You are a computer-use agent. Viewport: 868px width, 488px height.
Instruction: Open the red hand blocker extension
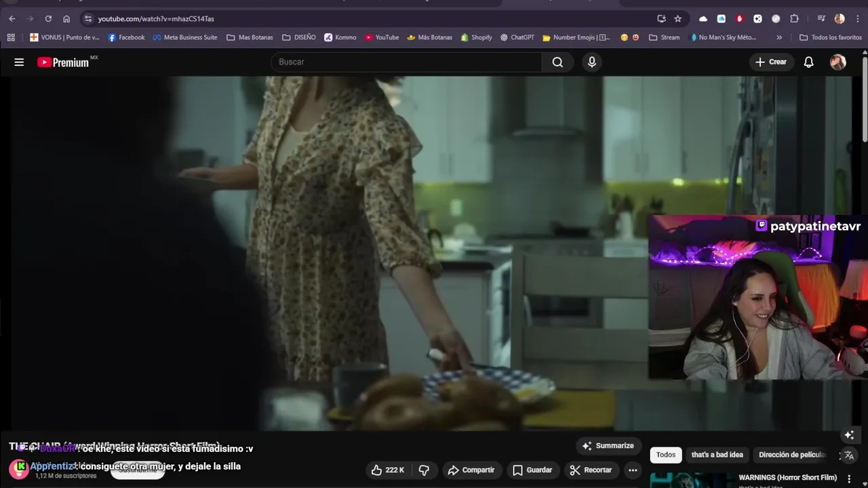pyautogui.click(x=739, y=18)
